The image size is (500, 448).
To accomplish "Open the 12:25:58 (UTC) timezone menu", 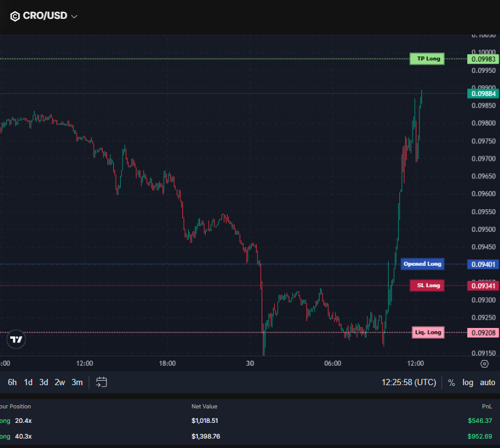I will tap(409, 383).
